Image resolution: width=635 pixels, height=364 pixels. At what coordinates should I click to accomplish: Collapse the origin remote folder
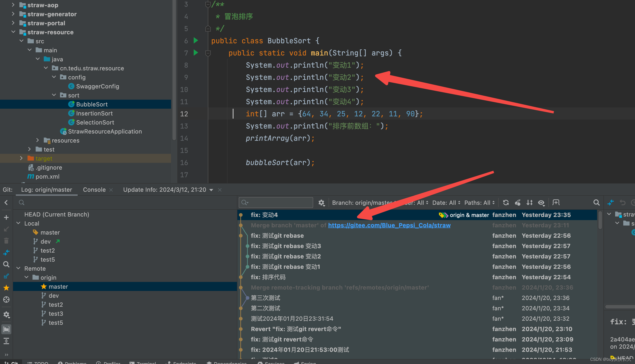click(x=26, y=277)
